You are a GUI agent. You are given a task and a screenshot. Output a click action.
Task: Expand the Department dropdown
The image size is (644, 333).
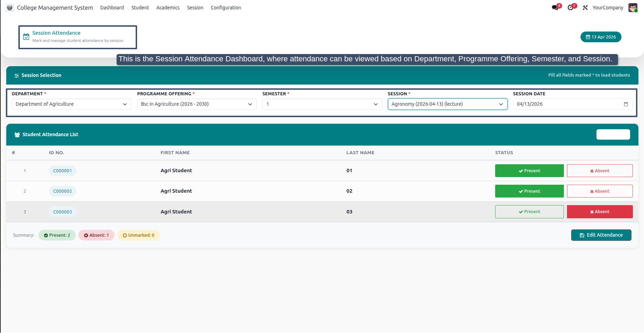(x=71, y=104)
